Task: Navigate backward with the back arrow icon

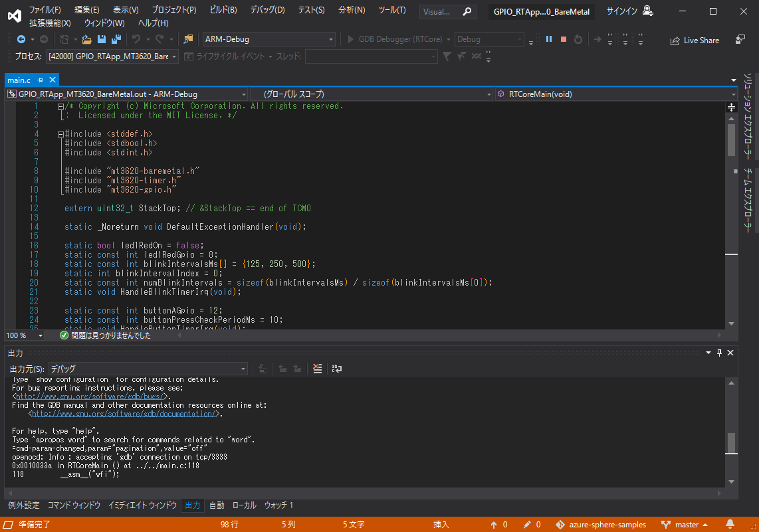Action: [x=21, y=39]
